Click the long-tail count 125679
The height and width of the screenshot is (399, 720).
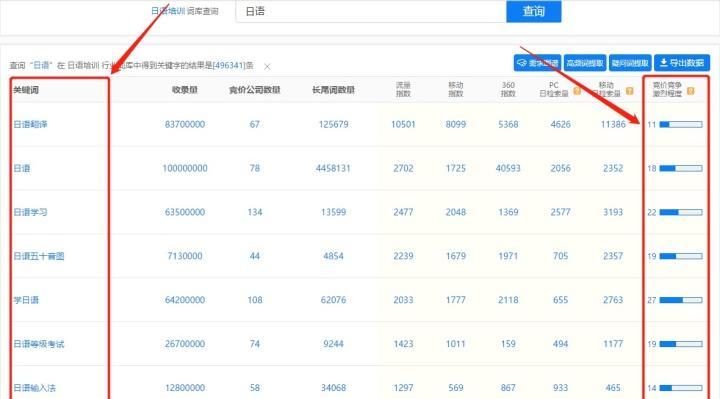coord(333,124)
